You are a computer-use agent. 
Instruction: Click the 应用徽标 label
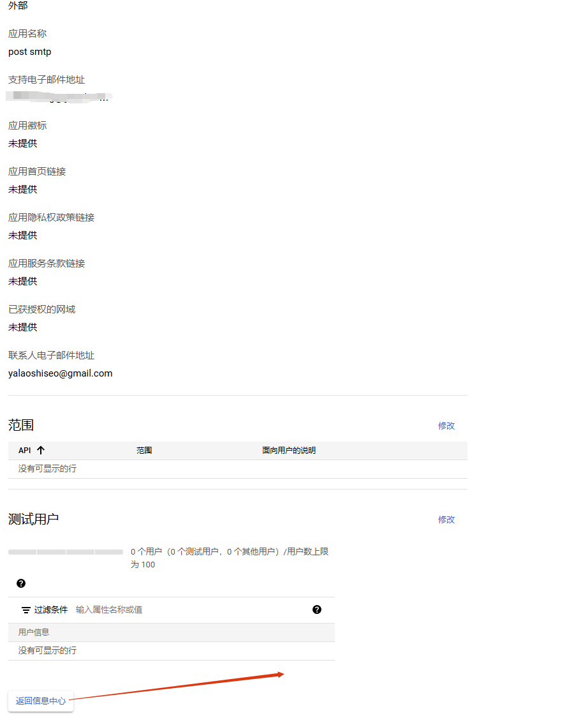27,126
